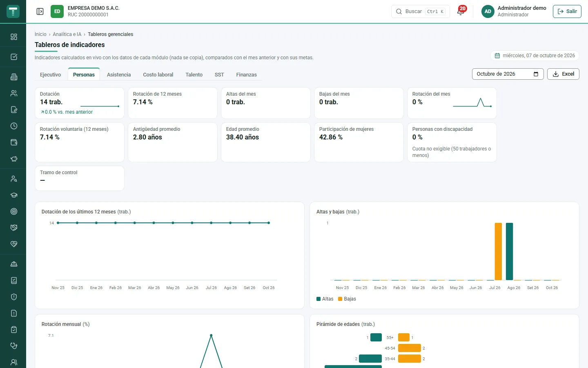Click the Excel export button

(563, 74)
